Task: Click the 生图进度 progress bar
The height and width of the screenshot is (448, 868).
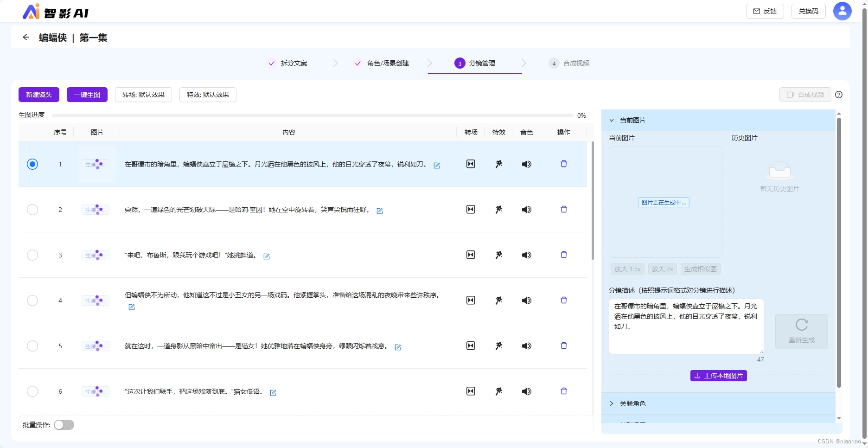Action: (x=313, y=115)
